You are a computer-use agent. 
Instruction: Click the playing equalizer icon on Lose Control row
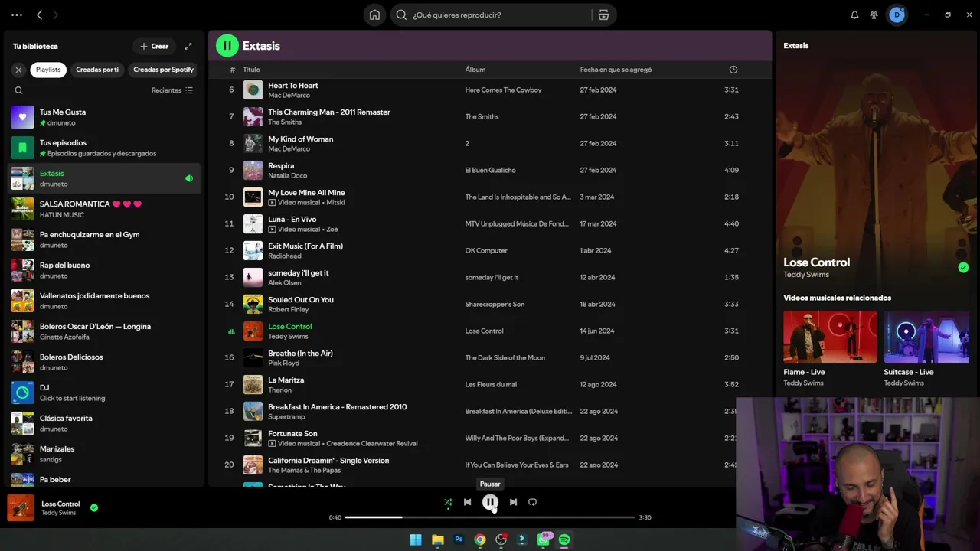coord(231,331)
